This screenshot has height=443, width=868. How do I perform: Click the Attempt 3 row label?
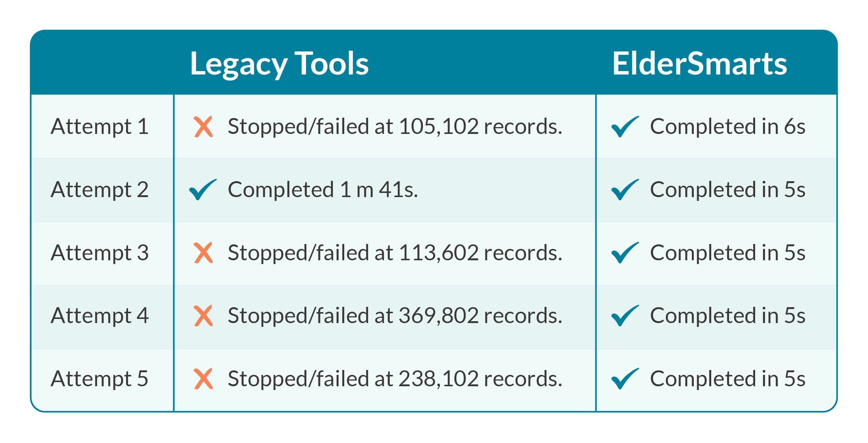click(100, 253)
